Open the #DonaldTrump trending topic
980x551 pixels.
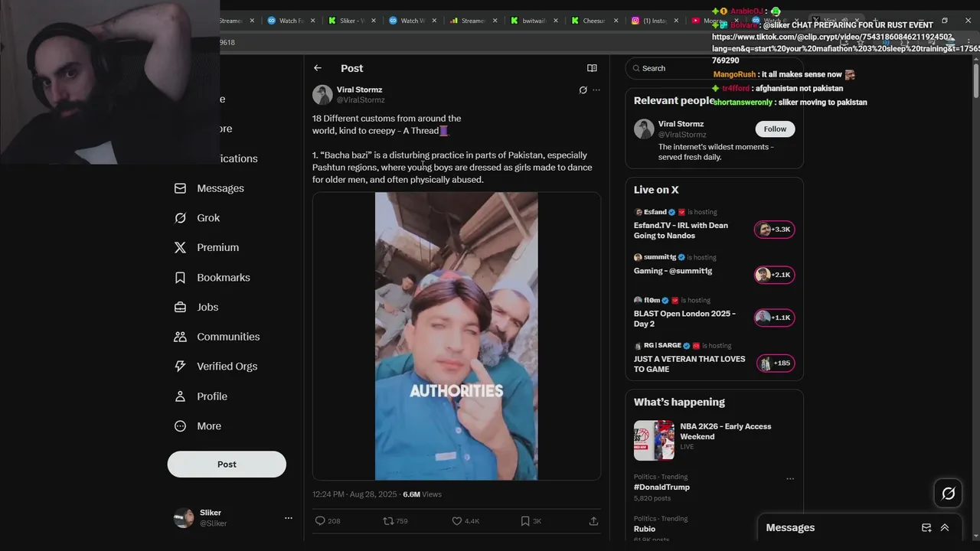point(661,487)
